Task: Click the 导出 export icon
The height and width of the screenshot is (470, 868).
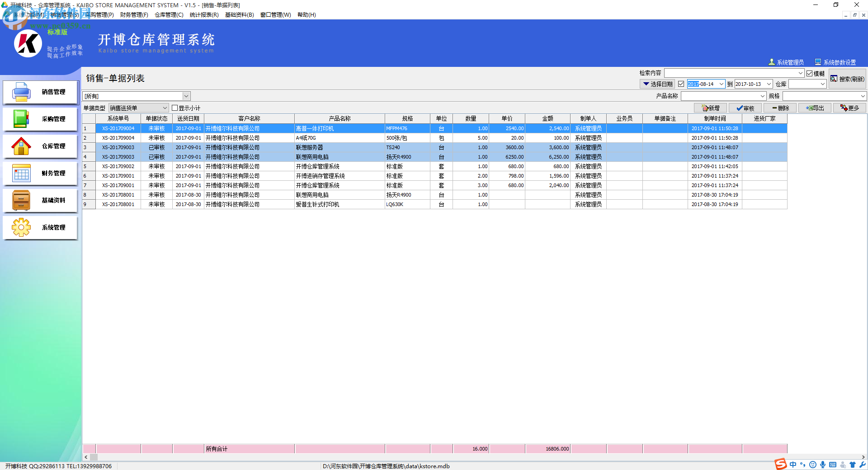Action: (x=809, y=108)
